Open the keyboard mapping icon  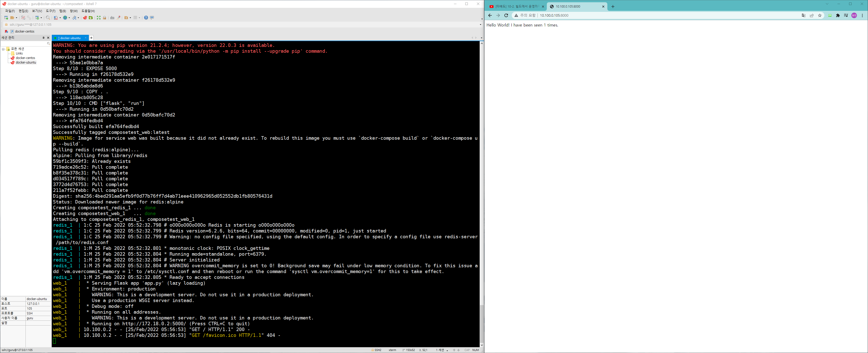(x=112, y=17)
